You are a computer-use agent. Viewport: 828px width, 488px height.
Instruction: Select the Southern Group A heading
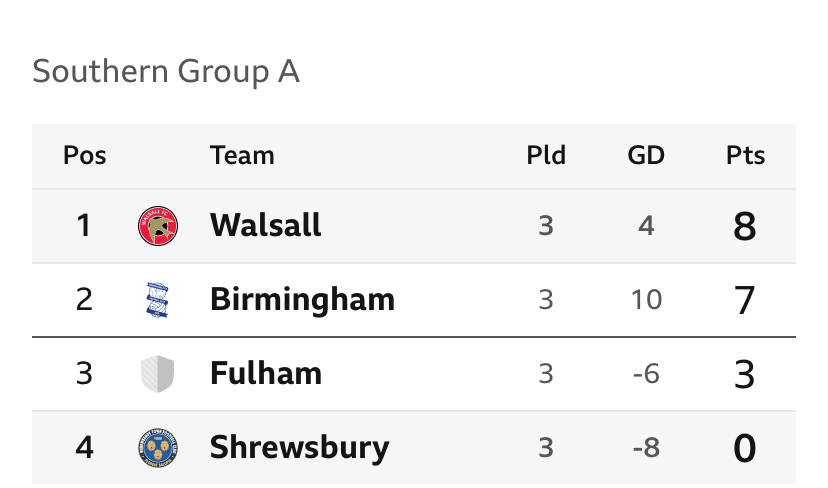pyautogui.click(x=166, y=72)
